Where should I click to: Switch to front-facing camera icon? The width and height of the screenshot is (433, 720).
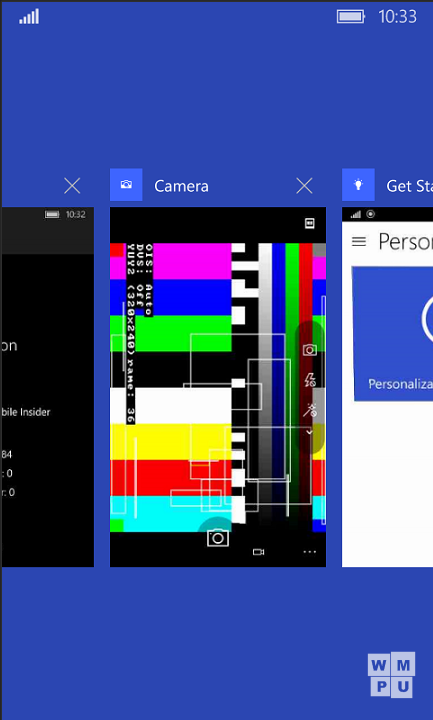(x=309, y=350)
